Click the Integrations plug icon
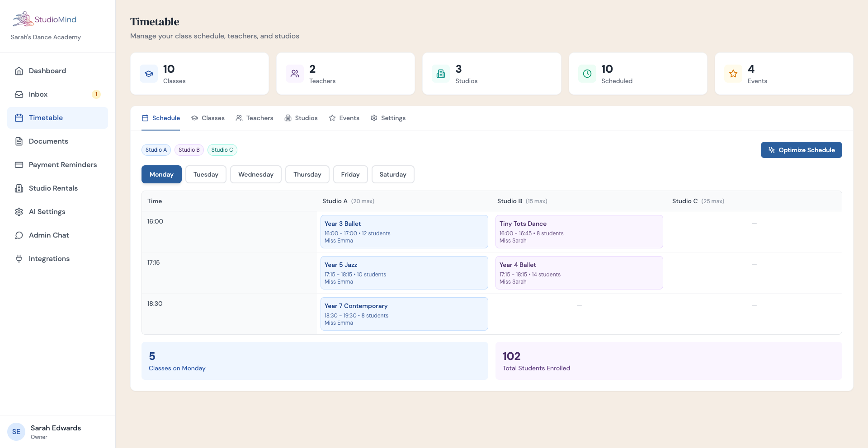 (19, 259)
